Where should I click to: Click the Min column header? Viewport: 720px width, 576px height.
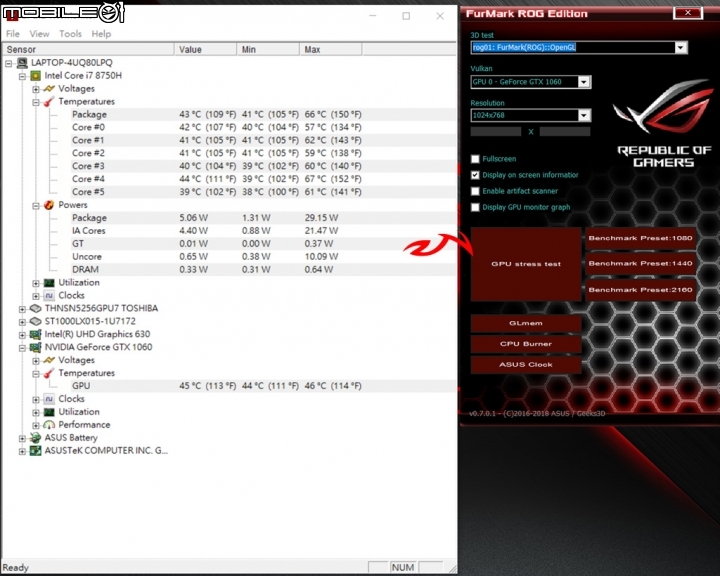click(x=268, y=49)
